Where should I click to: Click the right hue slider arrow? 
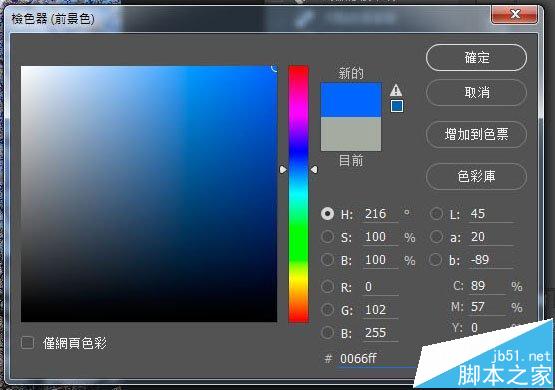click(314, 170)
